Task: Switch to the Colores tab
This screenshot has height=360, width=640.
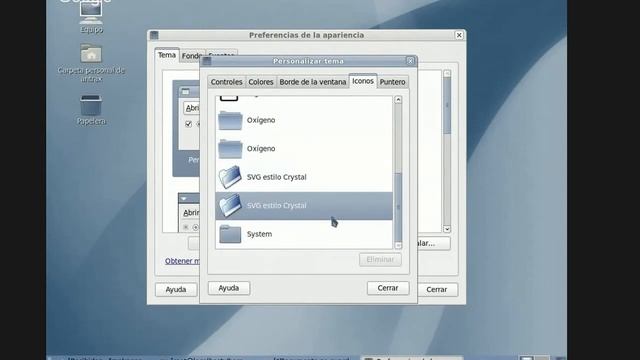Action: (x=261, y=82)
